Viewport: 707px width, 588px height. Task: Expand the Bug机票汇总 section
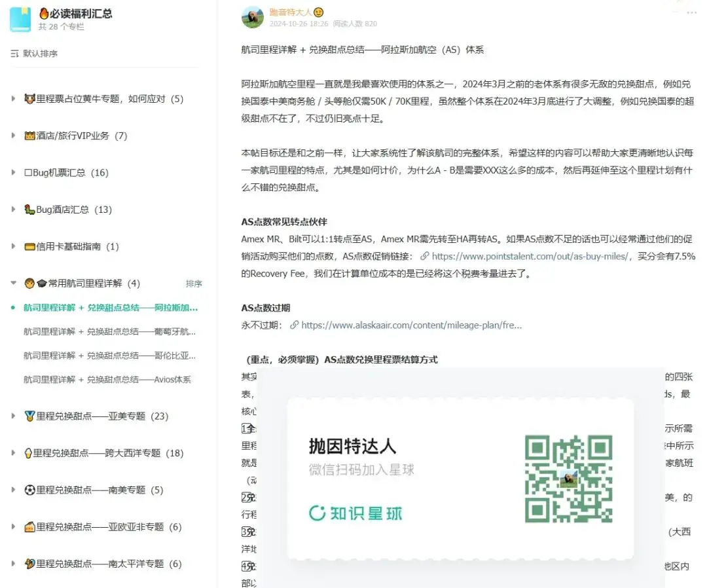(x=14, y=173)
